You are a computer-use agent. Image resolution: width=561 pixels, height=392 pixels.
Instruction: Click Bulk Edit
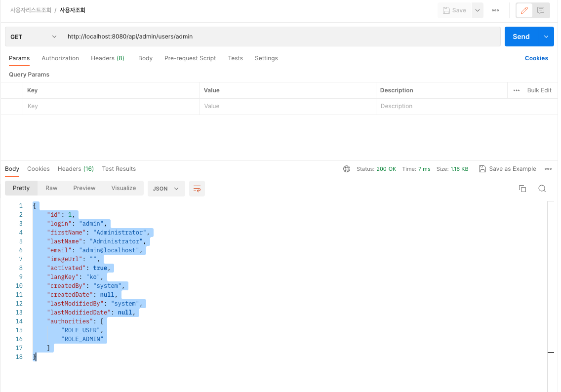point(539,90)
